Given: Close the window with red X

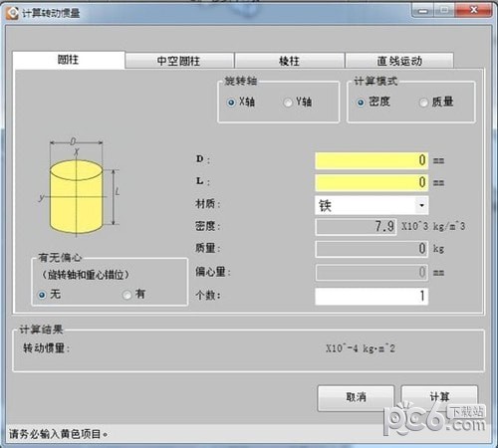Looking at the screenshot, I should point(474,10).
